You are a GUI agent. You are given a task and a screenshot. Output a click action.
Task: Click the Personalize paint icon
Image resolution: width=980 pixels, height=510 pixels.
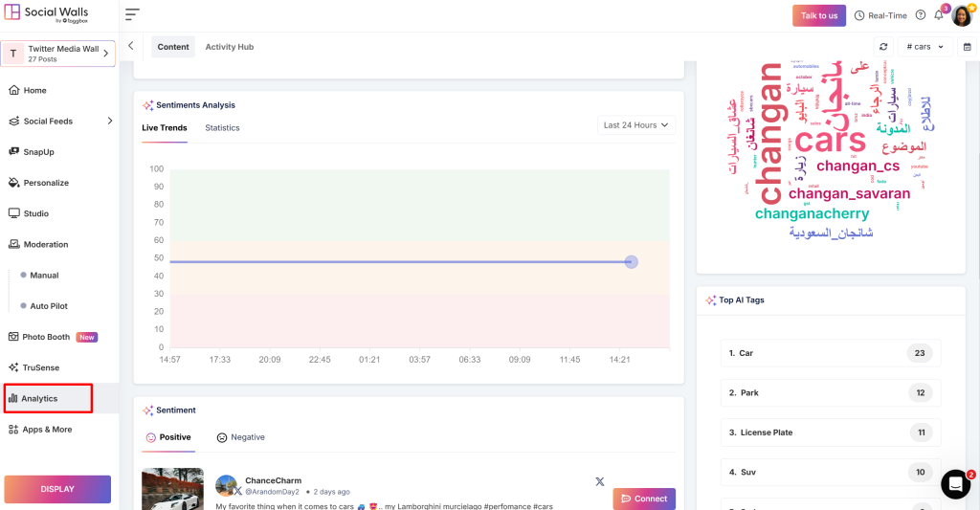(x=13, y=183)
